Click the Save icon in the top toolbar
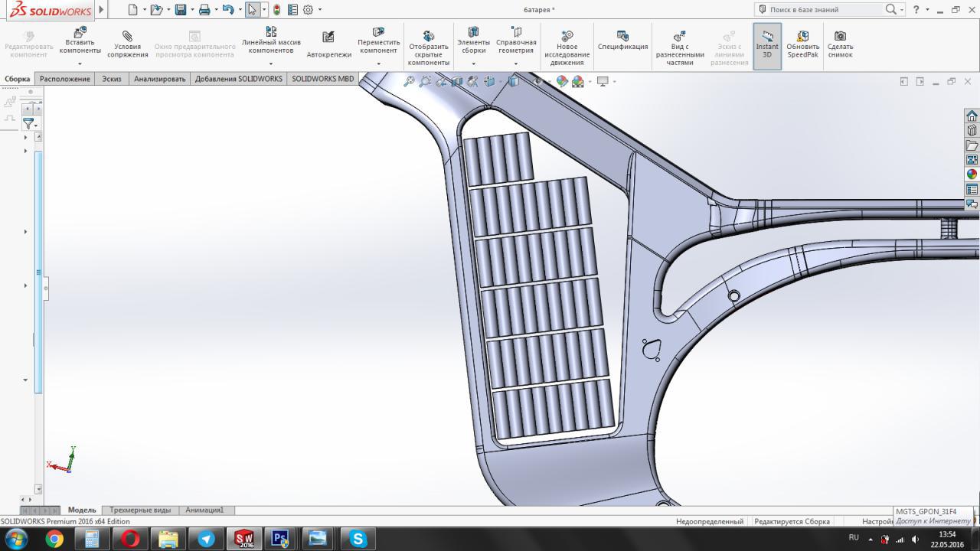 181,10
